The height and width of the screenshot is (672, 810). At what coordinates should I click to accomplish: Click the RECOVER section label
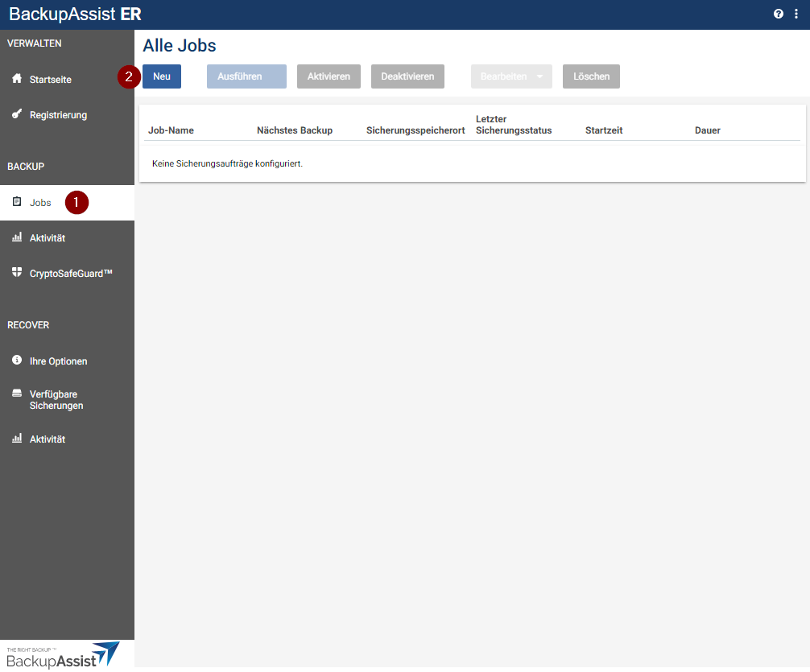pyautogui.click(x=28, y=325)
